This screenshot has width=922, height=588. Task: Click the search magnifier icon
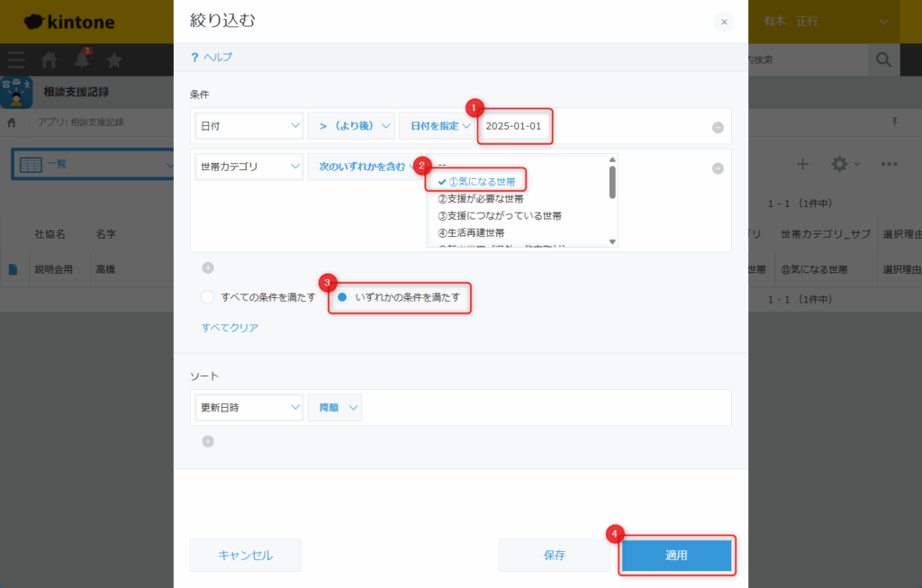pyautogui.click(x=882, y=60)
